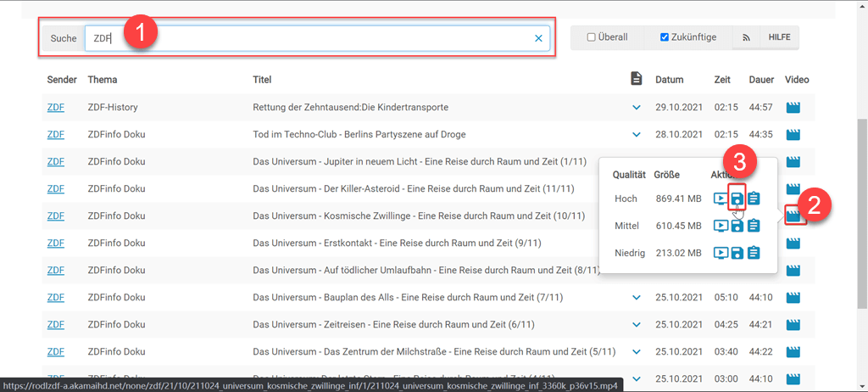
Task: Uncheck the Zukünftige checkbox
Action: point(665,37)
